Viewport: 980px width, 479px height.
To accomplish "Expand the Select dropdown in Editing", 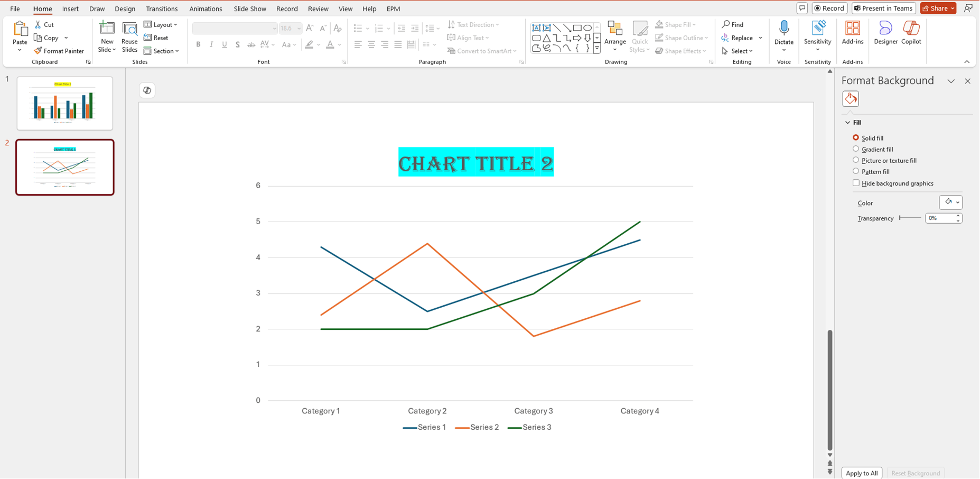I will coord(738,51).
